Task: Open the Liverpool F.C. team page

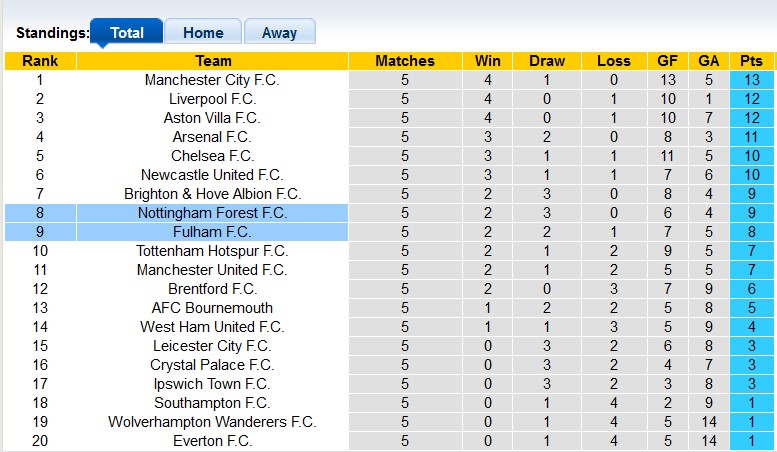Action: [212, 99]
